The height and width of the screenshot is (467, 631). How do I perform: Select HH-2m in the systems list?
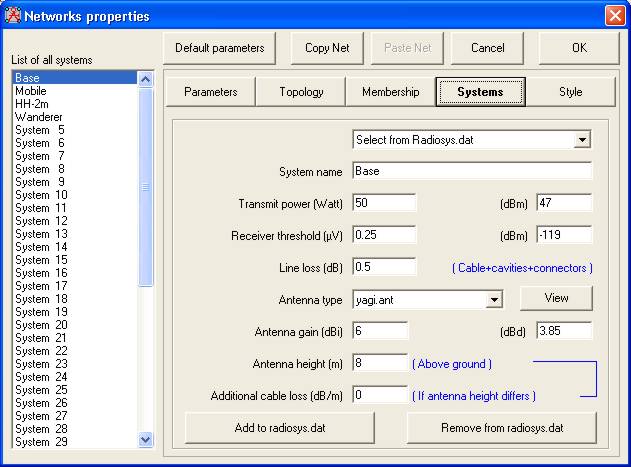pyautogui.click(x=75, y=104)
